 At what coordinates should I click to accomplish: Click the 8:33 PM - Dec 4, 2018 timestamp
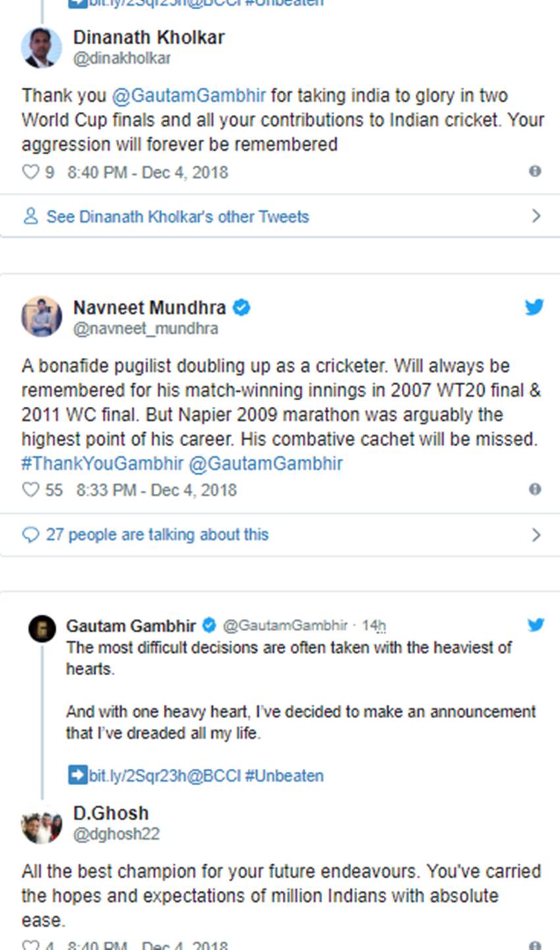[156, 490]
